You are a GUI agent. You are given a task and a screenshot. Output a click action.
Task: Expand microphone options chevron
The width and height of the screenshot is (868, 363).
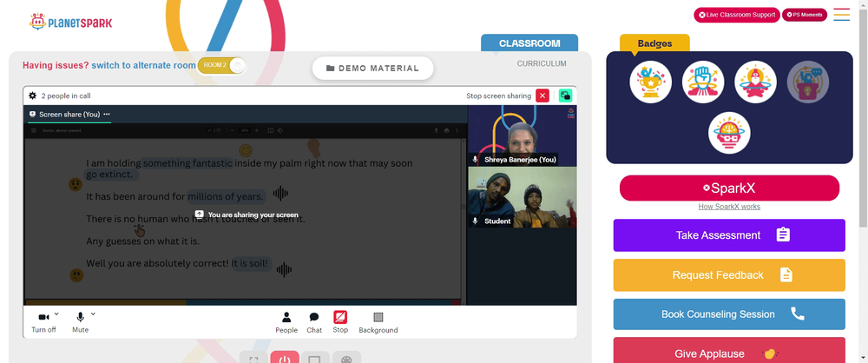[93, 314]
